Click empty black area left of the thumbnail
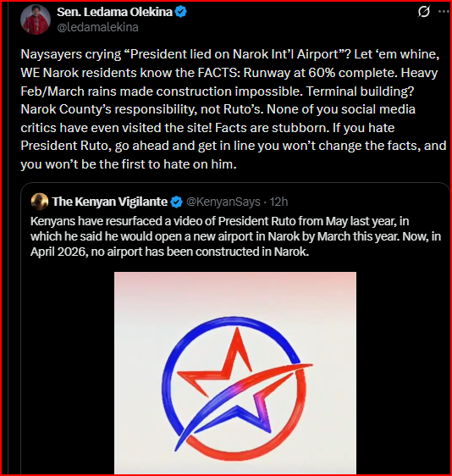 (68, 373)
